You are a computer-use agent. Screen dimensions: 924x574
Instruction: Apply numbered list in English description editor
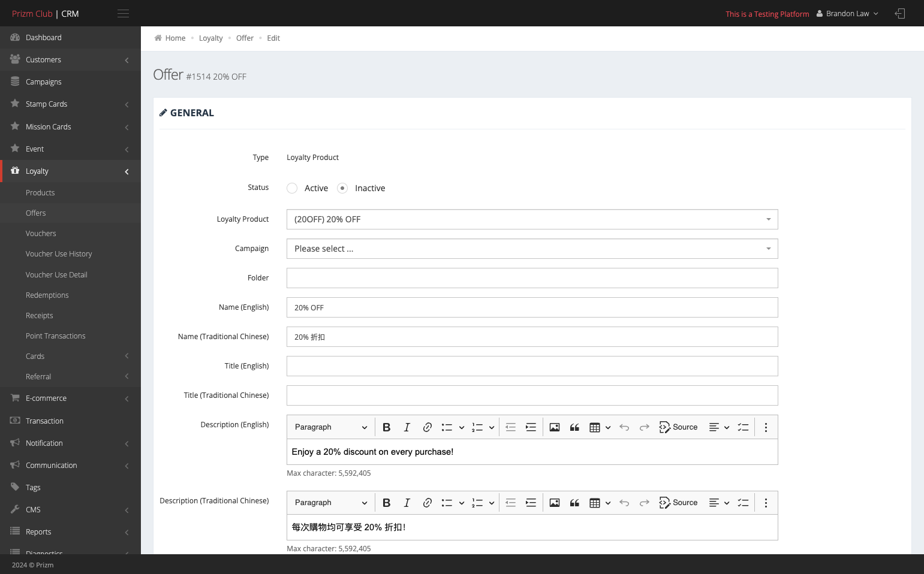477,427
